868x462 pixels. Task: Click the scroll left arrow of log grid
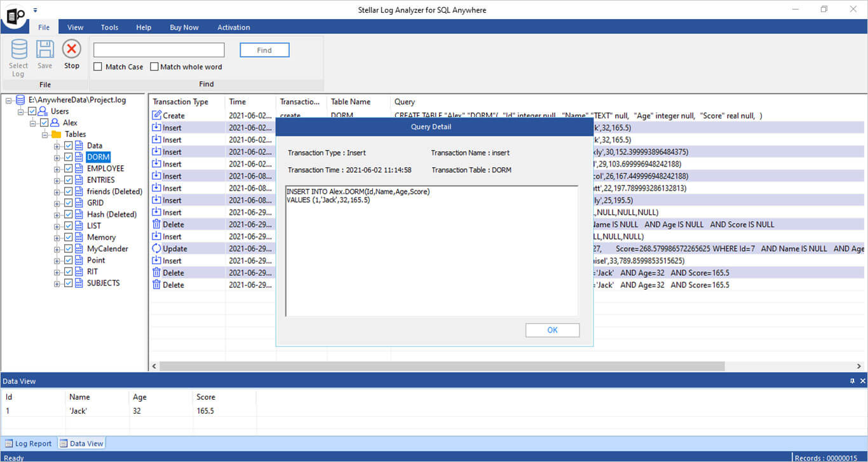pyautogui.click(x=154, y=367)
